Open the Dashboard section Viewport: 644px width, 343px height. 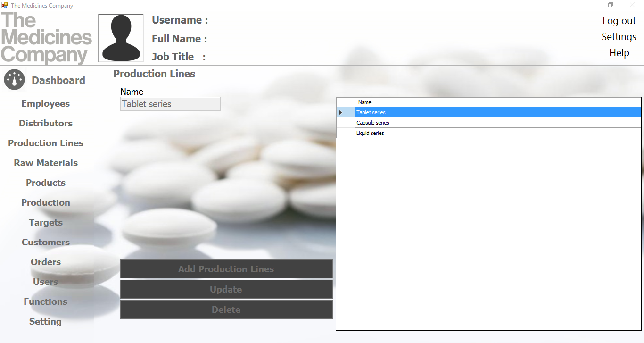pyautogui.click(x=58, y=80)
